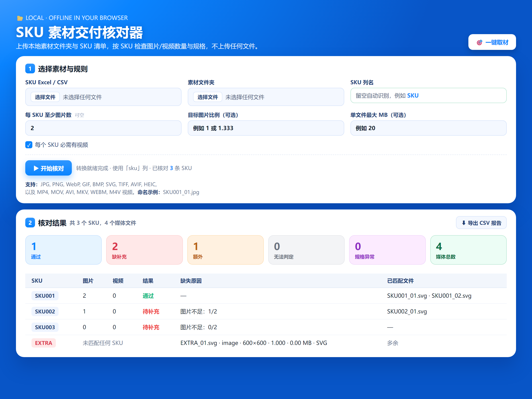Click the red EXTRA tag
Image resolution: width=532 pixels, height=399 pixels.
click(x=43, y=343)
